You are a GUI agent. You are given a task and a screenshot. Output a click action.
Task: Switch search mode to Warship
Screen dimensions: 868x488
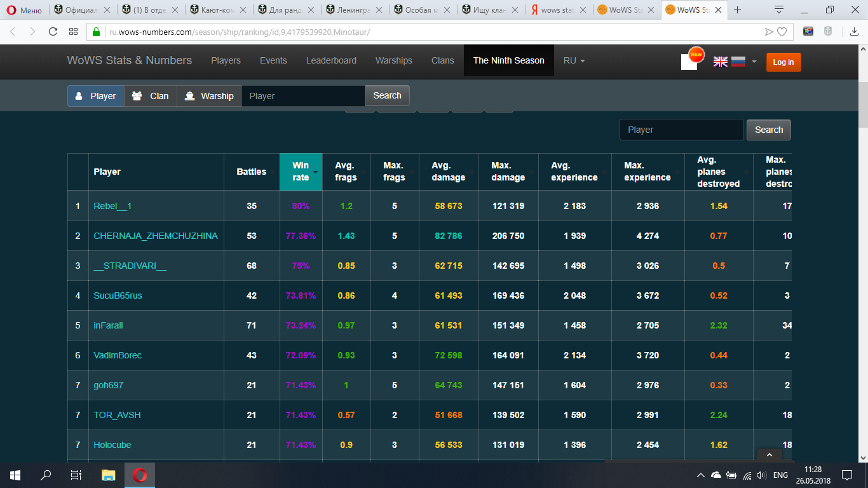click(x=209, y=96)
